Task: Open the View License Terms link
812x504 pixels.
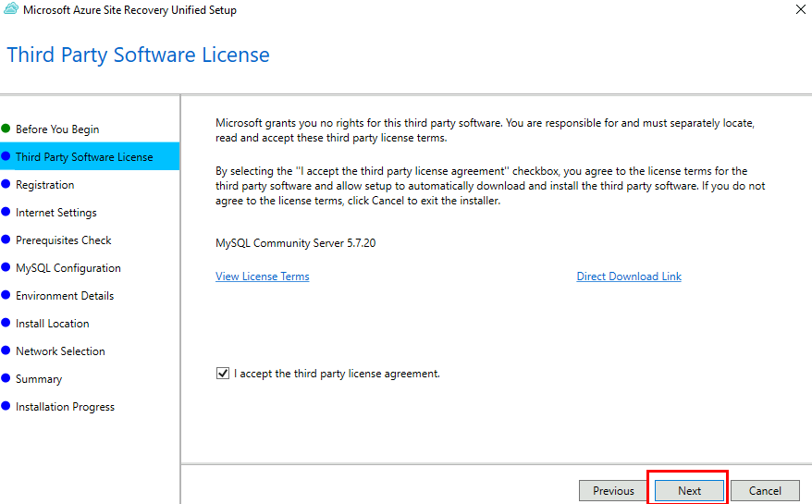Action: click(262, 277)
